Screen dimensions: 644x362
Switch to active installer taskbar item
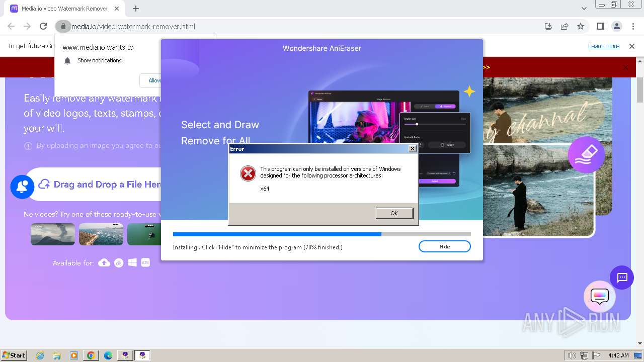(x=142, y=355)
